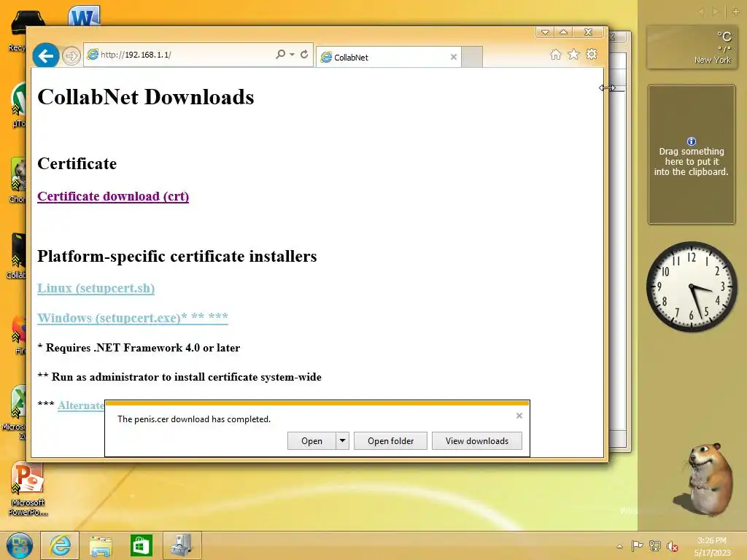
Task: Open the green Store icon on taskbar
Action: click(141, 545)
